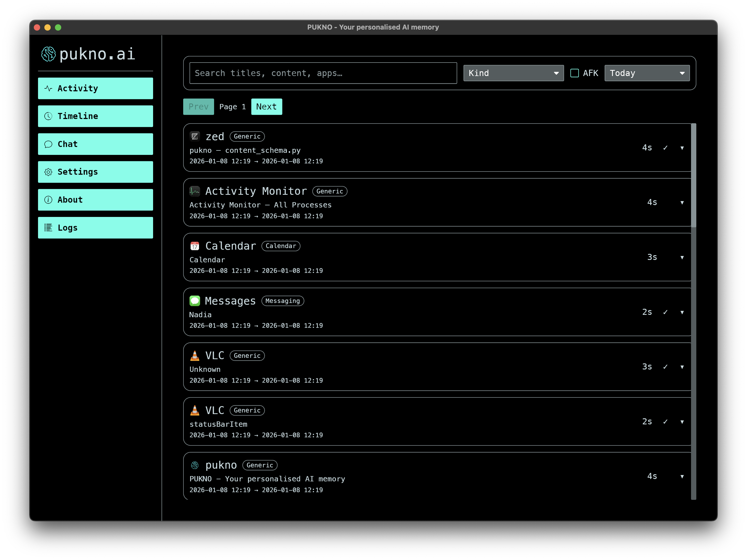747x560 pixels.
Task: Click the Calendar app icon
Action: click(195, 246)
